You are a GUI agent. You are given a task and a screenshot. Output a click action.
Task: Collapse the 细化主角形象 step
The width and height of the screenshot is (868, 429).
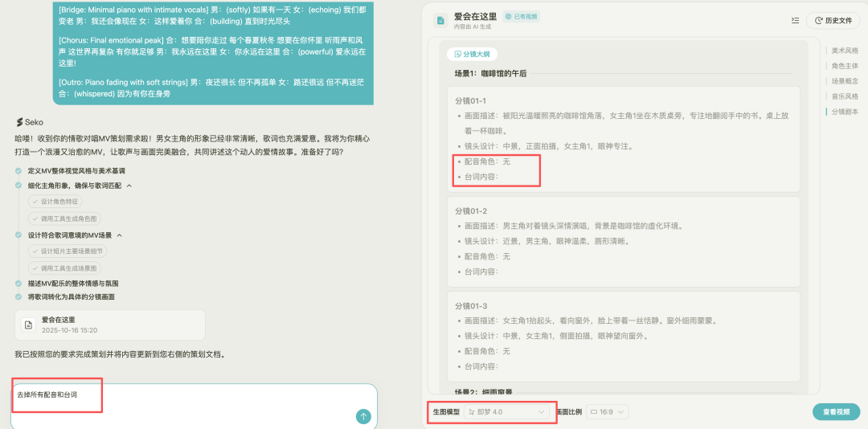pyautogui.click(x=129, y=186)
